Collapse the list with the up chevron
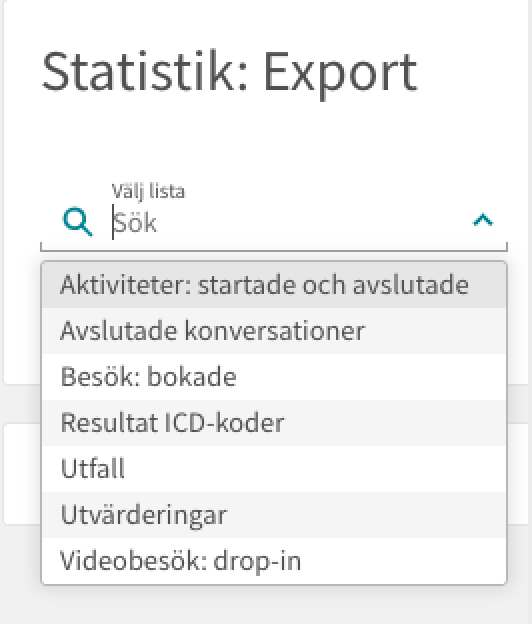This screenshot has height=624, width=532. 483,220
